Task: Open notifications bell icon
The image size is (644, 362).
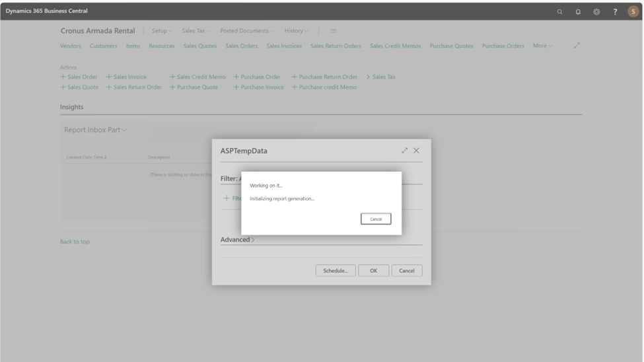Action: coord(578,12)
